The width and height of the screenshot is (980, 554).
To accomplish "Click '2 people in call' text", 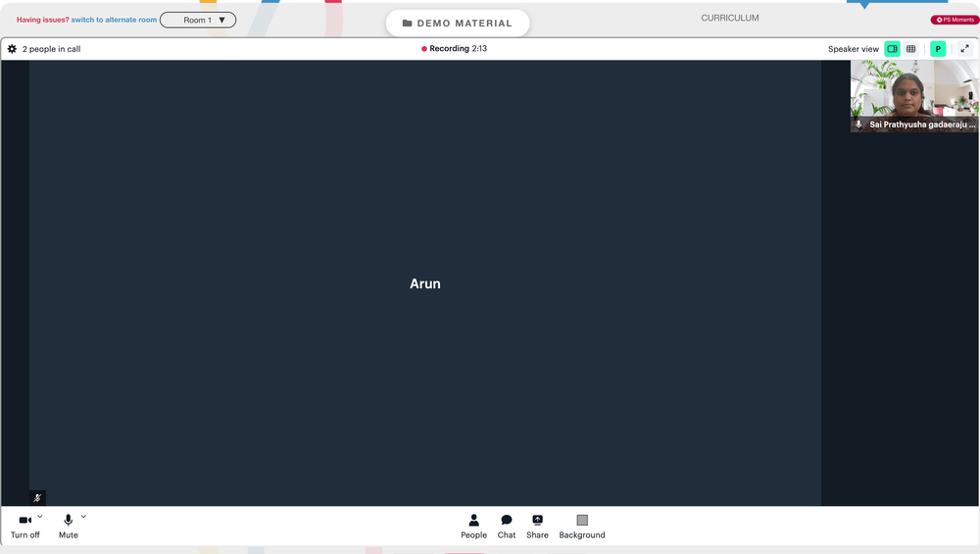I will pyautogui.click(x=51, y=49).
